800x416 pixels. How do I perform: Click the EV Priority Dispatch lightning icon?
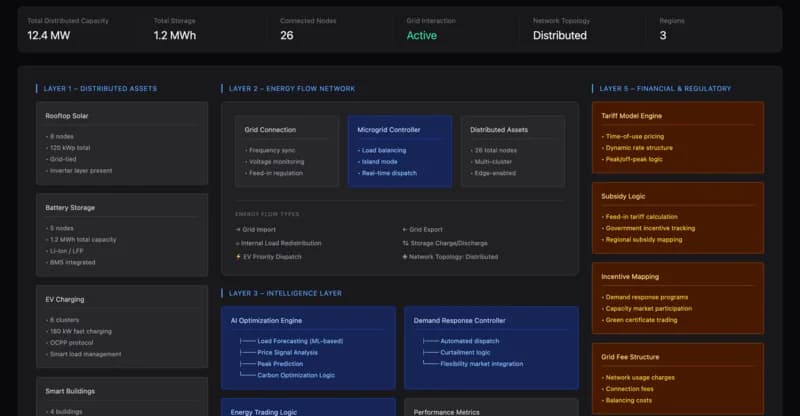[x=237, y=256]
